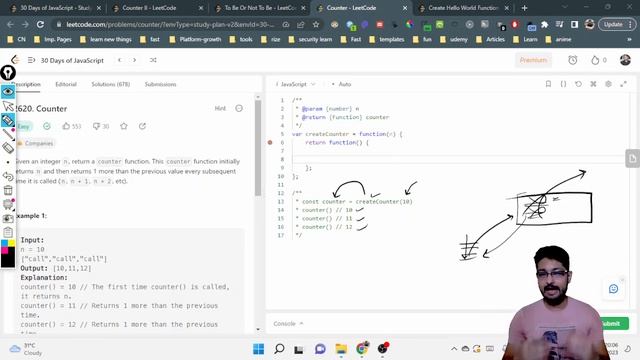The width and height of the screenshot is (640, 360).
Task: Dislike the problem with thumbs down
Action: click(101, 126)
